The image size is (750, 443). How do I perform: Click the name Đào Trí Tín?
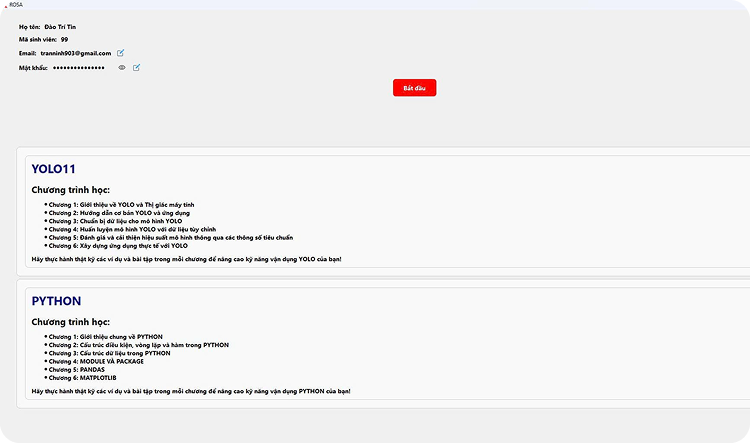[60, 27]
